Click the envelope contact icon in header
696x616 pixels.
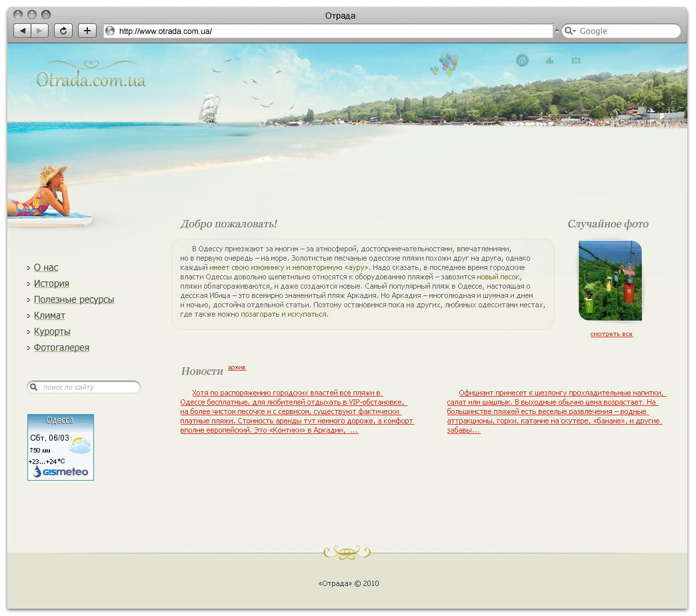pyautogui.click(x=576, y=61)
